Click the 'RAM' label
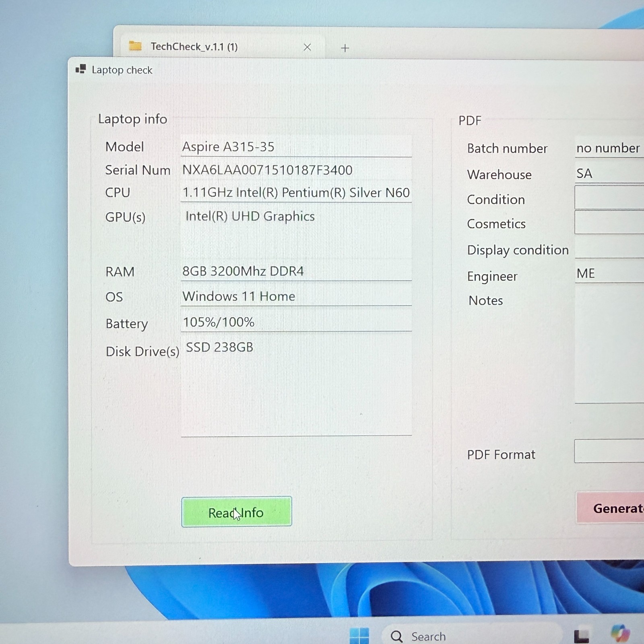 pos(120,272)
